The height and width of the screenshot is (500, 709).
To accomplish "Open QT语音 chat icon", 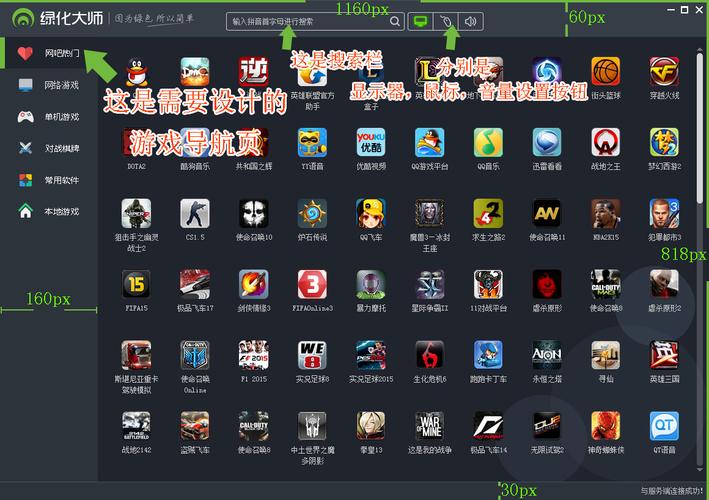I will click(x=664, y=426).
